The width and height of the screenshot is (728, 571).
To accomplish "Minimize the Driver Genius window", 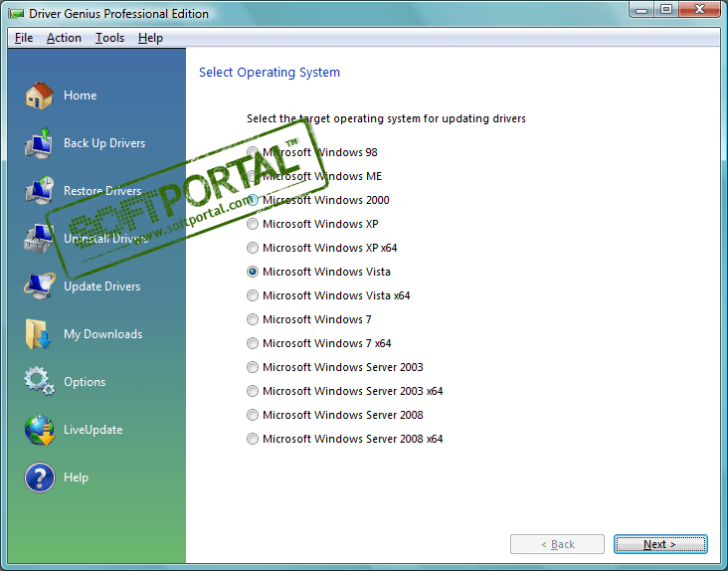I will (x=641, y=10).
